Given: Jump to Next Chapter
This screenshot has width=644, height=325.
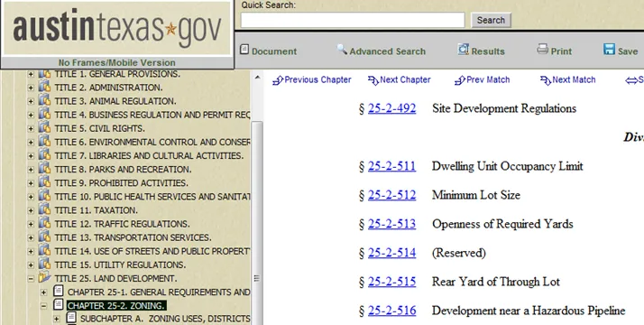Looking at the screenshot, I should [405, 79].
